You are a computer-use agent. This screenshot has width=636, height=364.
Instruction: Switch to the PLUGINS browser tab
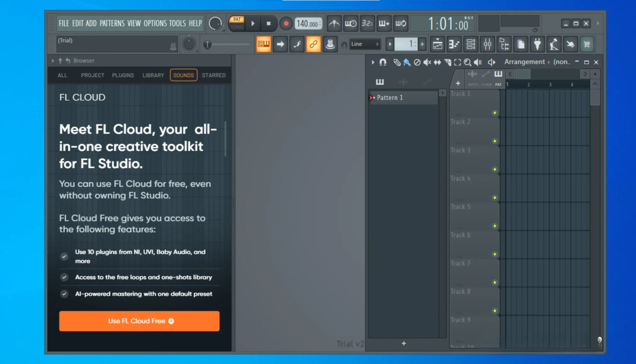[123, 75]
